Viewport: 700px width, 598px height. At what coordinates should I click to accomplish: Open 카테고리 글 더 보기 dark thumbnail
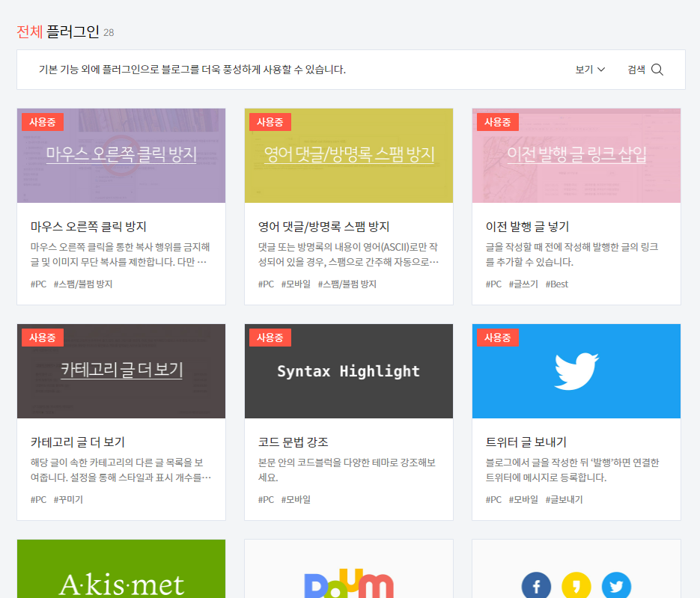(121, 371)
